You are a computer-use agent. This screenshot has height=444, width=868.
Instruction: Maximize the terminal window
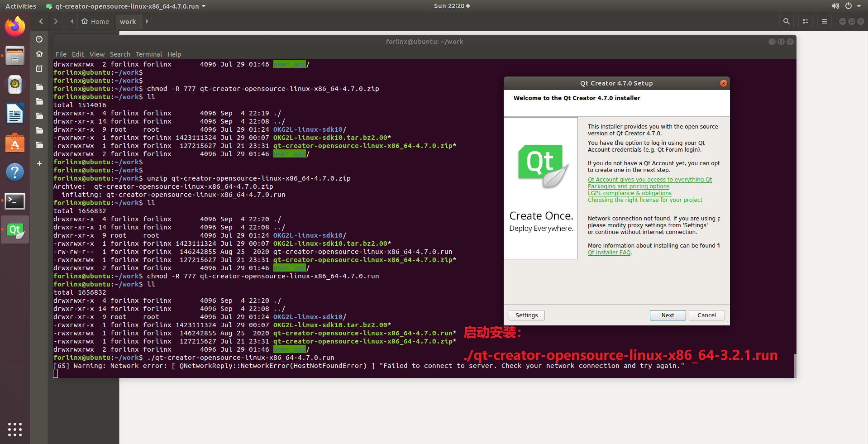[x=781, y=42]
